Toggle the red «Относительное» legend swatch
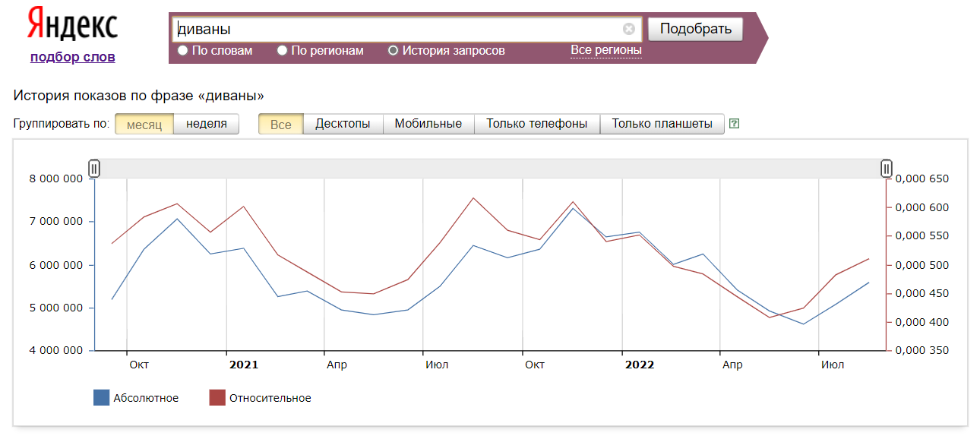 (217, 398)
